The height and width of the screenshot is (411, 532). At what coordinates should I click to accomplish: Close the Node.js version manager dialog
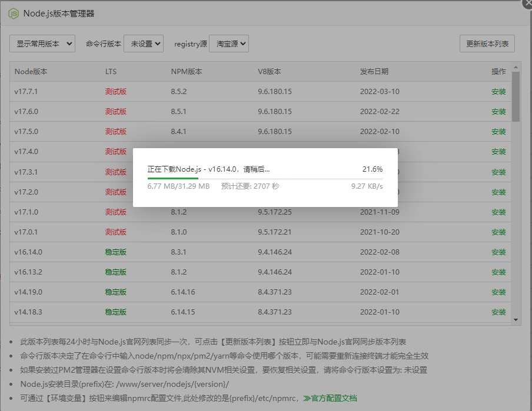528,3
